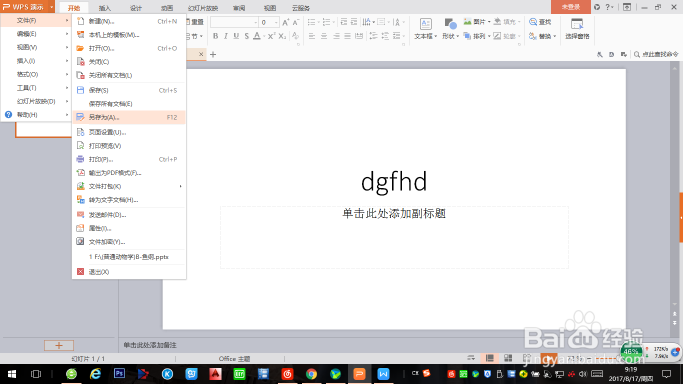
Task: Apply bullet list formatting
Action: click(311, 22)
